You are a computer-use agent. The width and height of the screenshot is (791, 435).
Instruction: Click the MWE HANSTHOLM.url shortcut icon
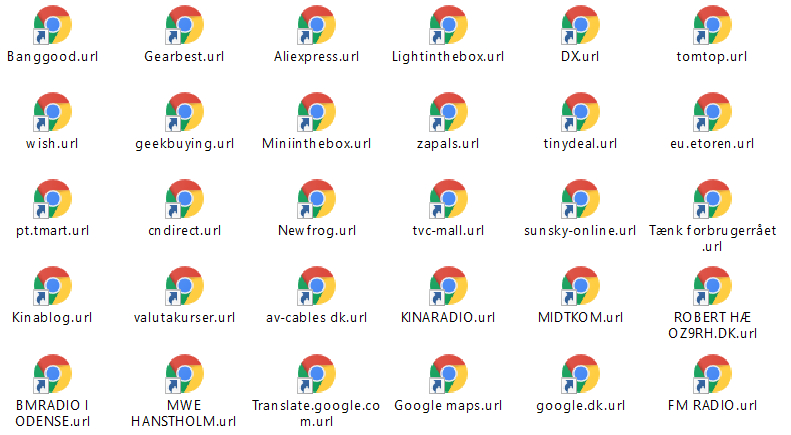(x=185, y=373)
